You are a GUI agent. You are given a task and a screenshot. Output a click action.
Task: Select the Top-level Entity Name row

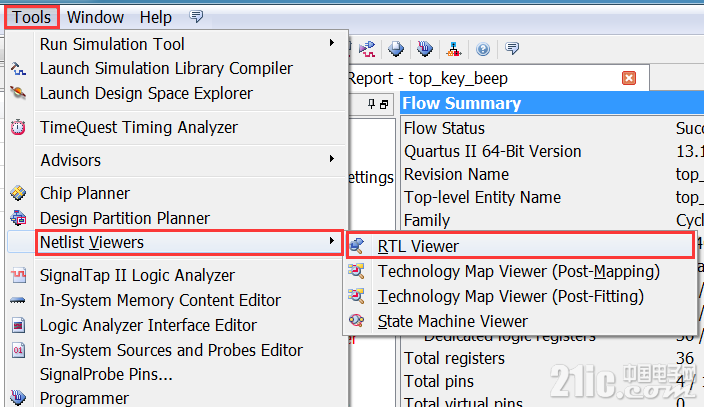(x=553, y=197)
